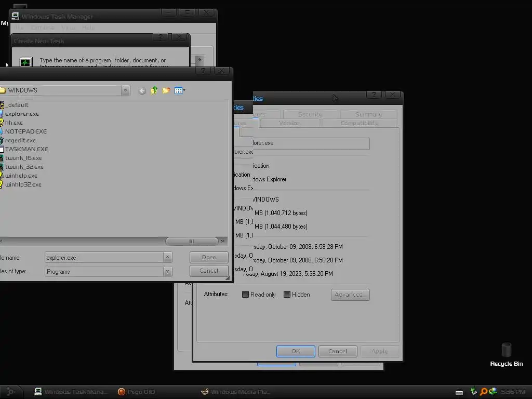Image resolution: width=532 pixels, height=399 pixels.
Task: Select winhlp32.exe in the file list
Action: click(x=21, y=184)
